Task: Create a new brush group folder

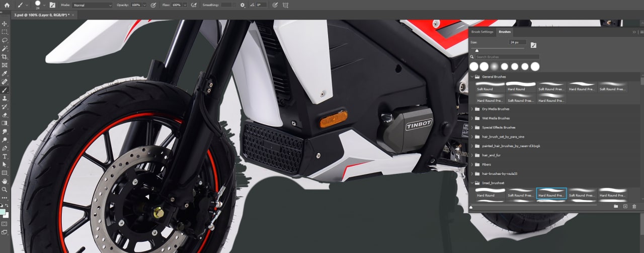Action: [616, 206]
